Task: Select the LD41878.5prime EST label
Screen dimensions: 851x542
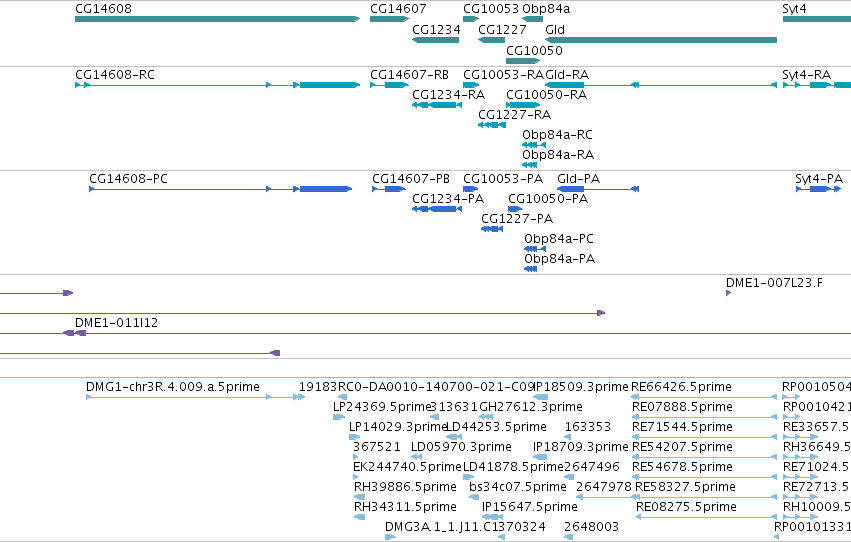Action: coord(513,467)
